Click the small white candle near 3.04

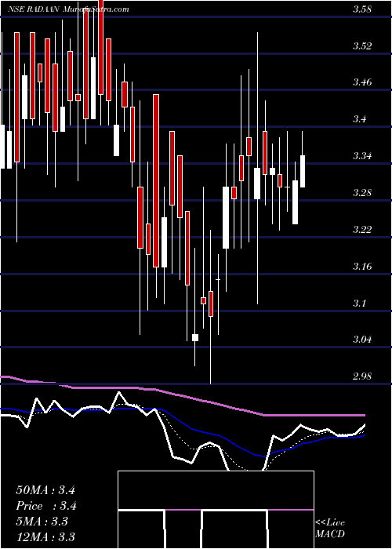(x=195, y=337)
